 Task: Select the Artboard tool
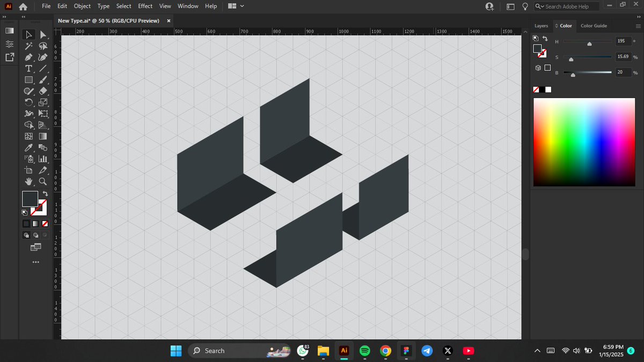coord(29,170)
